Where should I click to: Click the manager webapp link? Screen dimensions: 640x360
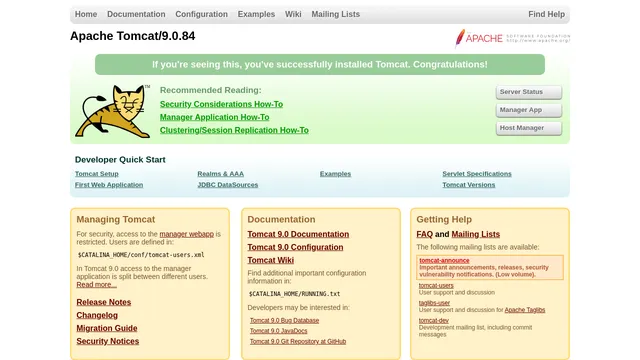pyautogui.click(x=187, y=234)
